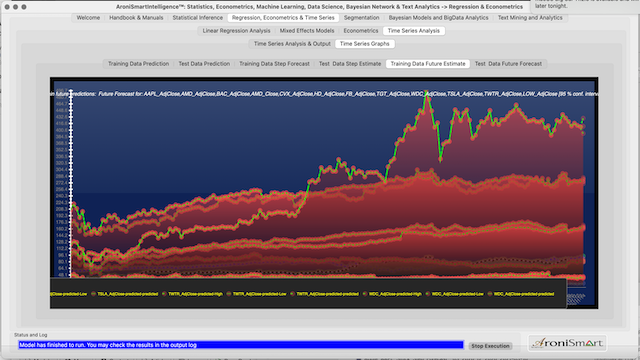View the Test Data Prediction graph
This screenshot has height=360, width=640.
pyautogui.click(x=204, y=64)
